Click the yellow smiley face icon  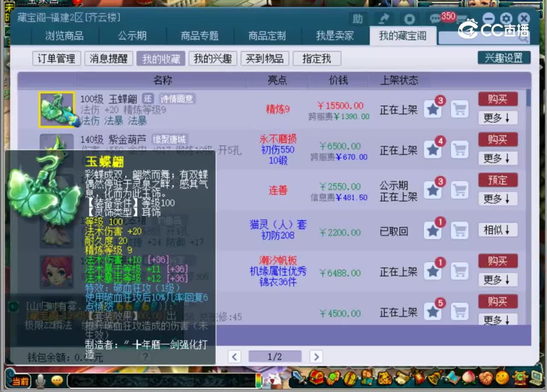point(502,377)
